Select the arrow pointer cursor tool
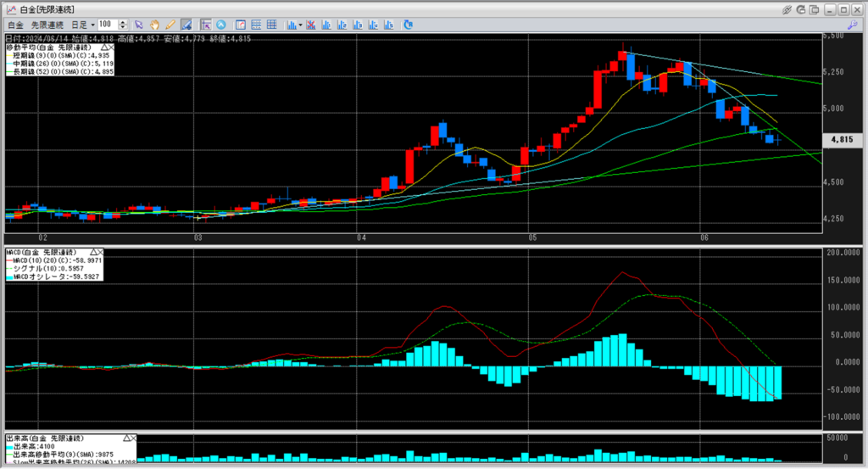The image size is (868, 469). [x=140, y=25]
